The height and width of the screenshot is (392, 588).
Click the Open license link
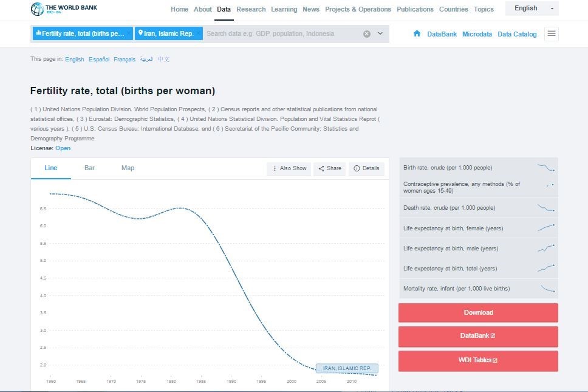(63, 148)
